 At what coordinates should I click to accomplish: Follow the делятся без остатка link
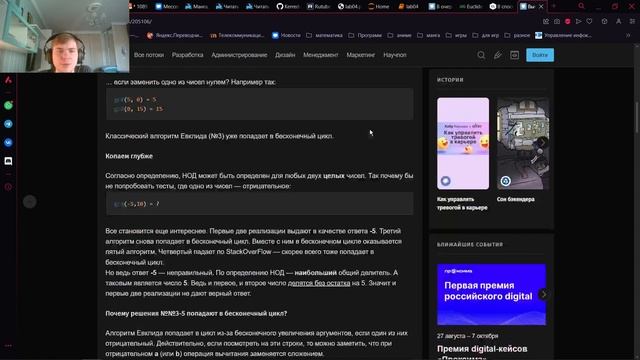319,283
